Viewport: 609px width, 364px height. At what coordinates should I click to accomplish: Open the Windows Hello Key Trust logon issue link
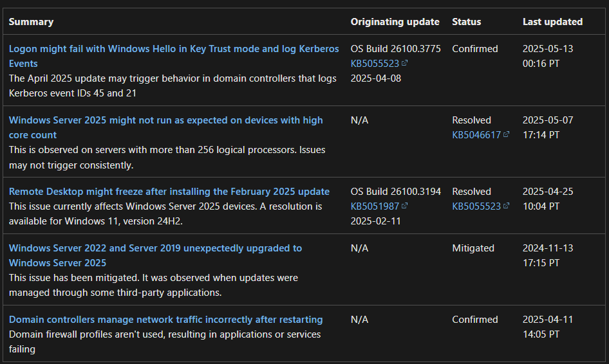click(x=174, y=56)
